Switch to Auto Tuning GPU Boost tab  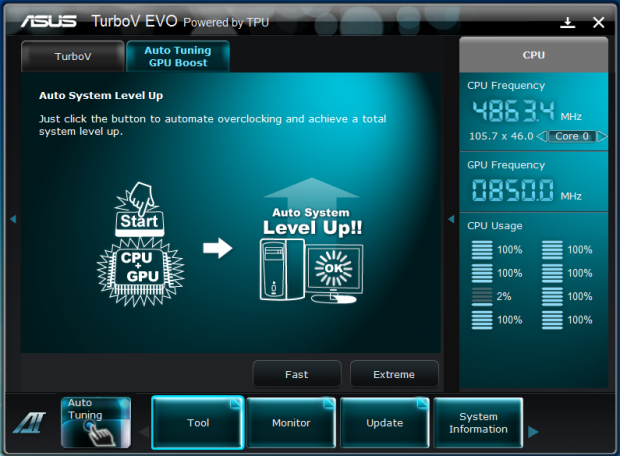pyautogui.click(x=178, y=56)
